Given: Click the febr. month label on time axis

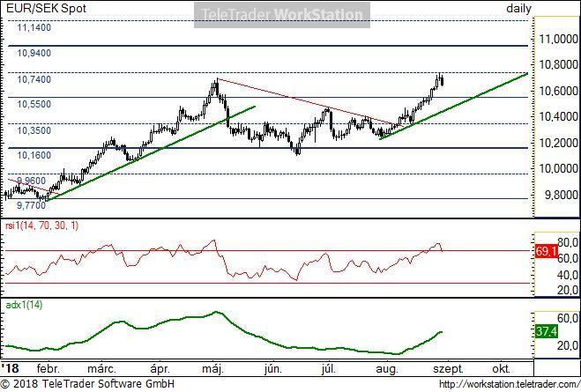Looking at the screenshot, I should point(48,369).
